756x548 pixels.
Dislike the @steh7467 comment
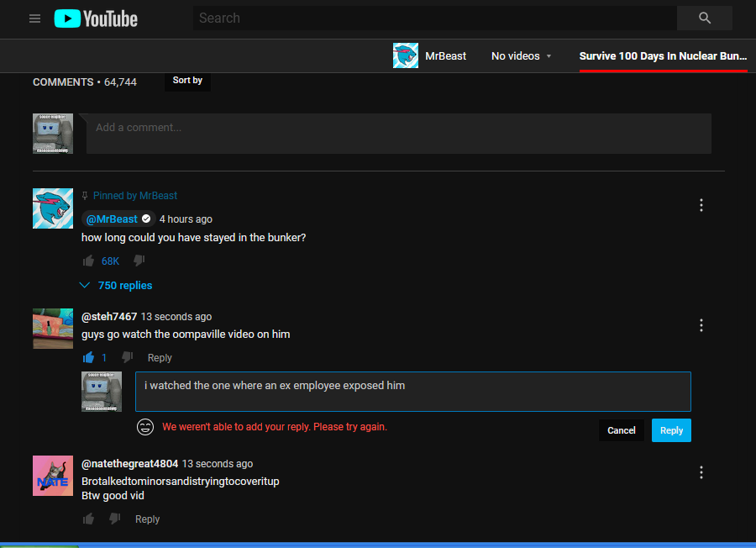coord(128,357)
